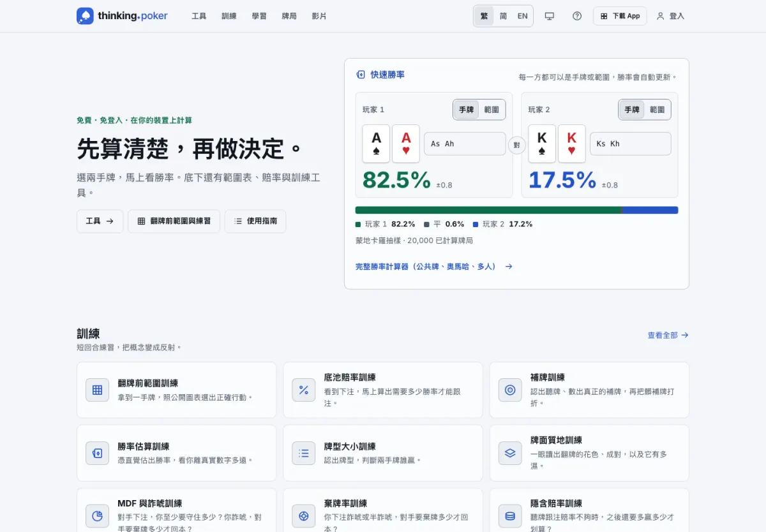Click the gray 平 tie legend swatch
The height and width of the screenshot is (532, 766).
[426, 225]
